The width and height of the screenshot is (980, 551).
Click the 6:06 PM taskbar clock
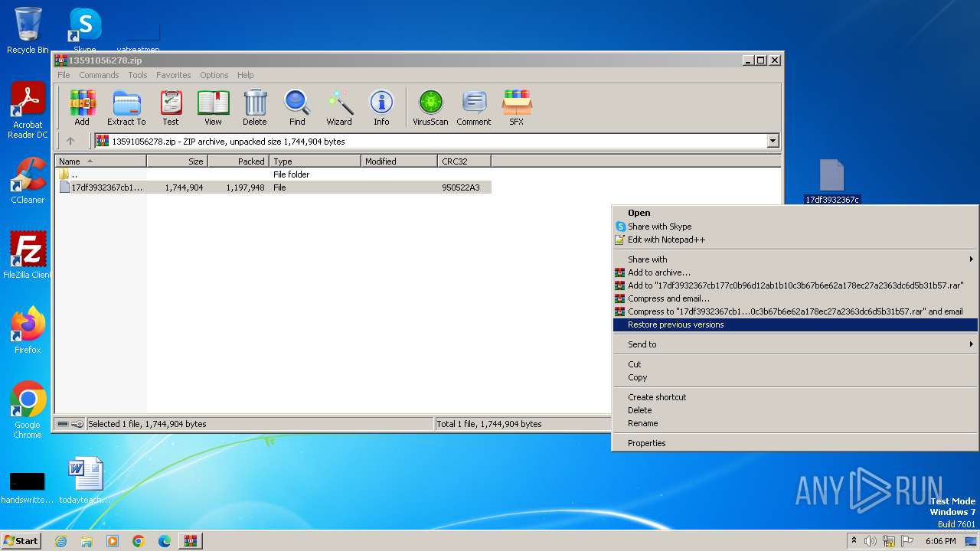(x=940, y=541)
